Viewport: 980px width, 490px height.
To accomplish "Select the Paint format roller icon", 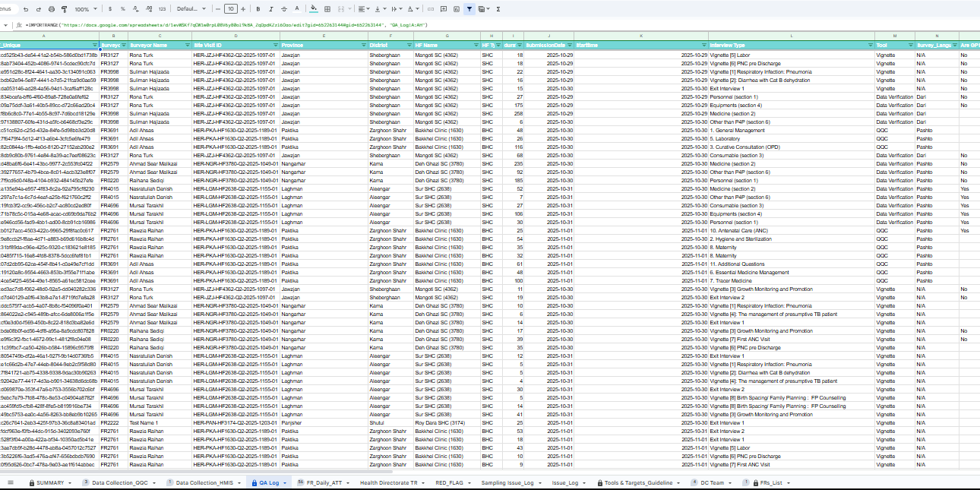I will pos(63,9).
